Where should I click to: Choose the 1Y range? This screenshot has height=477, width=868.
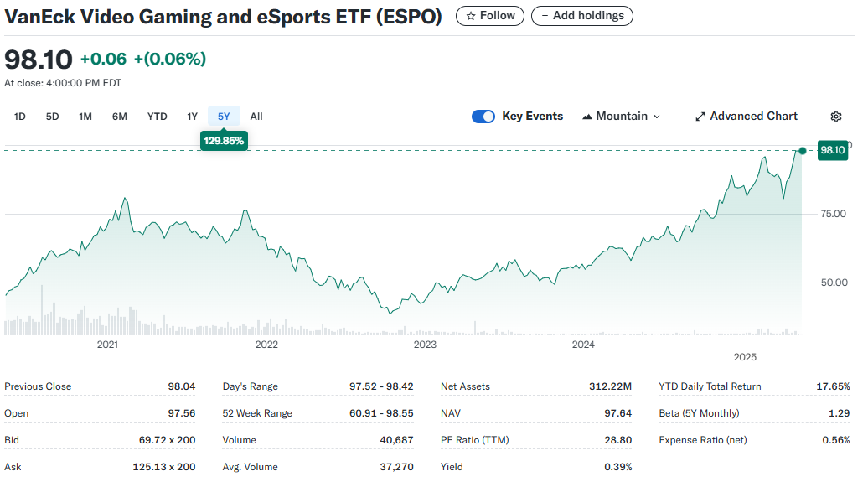(x=192, y=117)
